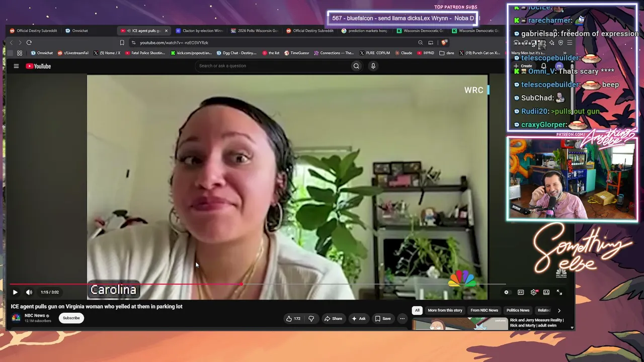Viewport: 644px width, 362px height.
Task: Start voice search with the microphone icon
Action: [373, 66]
